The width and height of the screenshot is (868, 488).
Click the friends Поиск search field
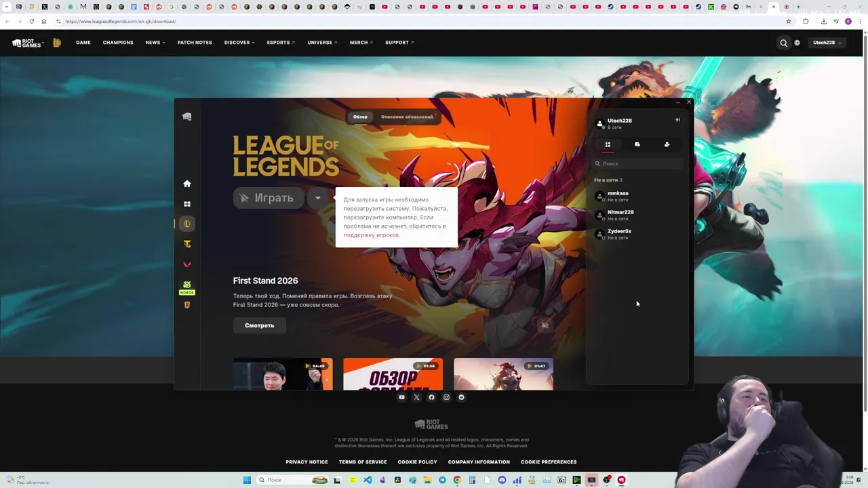point(637,163)
